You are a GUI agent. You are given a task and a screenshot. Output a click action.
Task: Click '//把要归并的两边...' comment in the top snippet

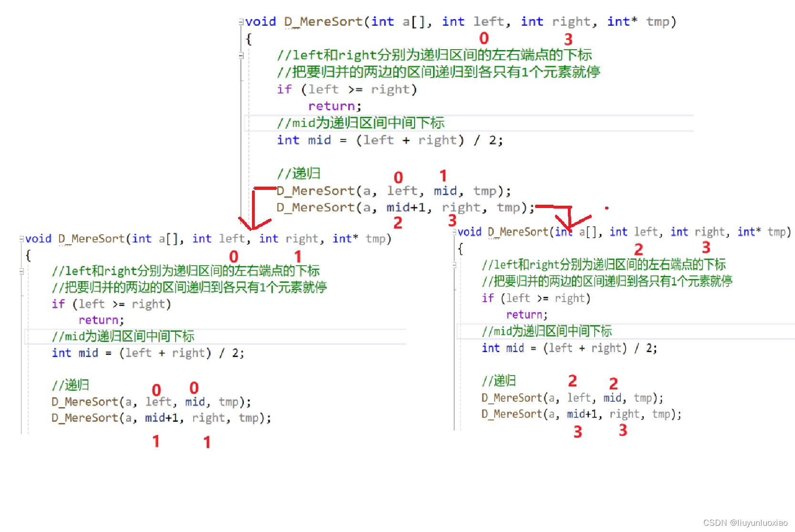(x=439, y=72)
